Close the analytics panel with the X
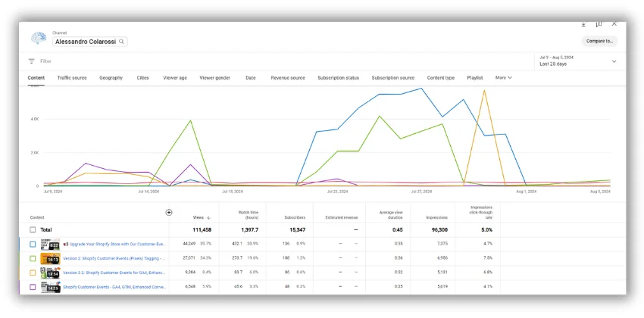The image size is (644, 318). 614,24
